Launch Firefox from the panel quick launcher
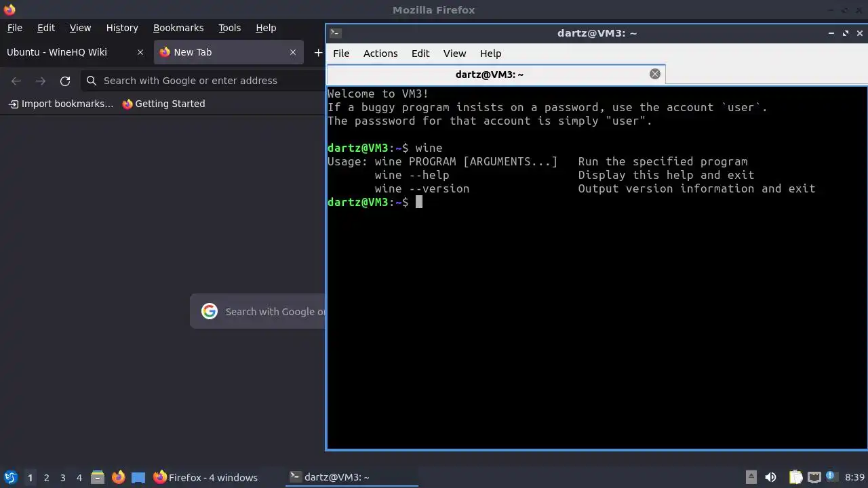This screenshot has width=868, height=488. [118, 477]
